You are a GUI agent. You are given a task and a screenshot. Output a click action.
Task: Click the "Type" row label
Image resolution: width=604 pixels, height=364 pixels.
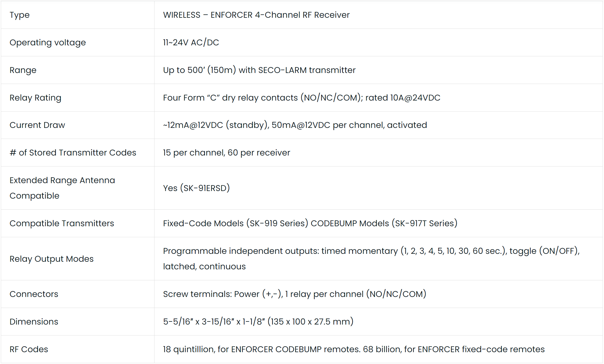coord(19,15)
